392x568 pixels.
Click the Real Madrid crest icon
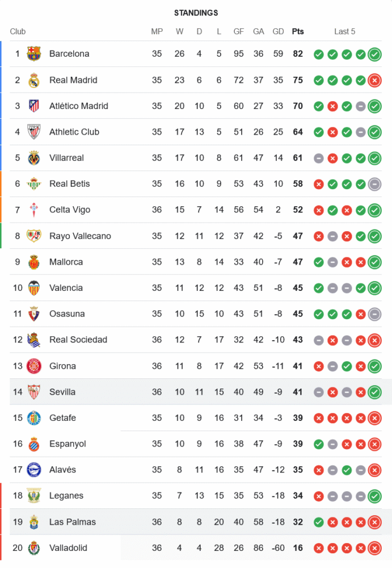34,80
